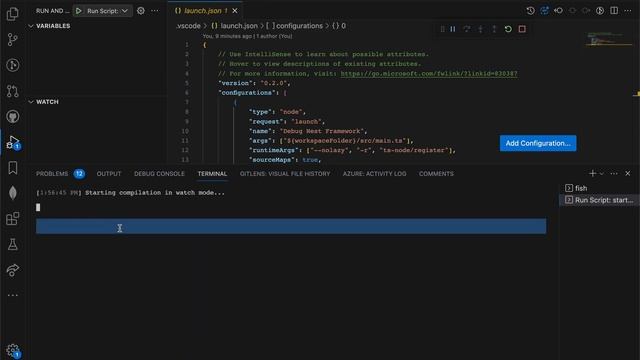Switch to the OUTPUT panel tab

pos(109,174)
